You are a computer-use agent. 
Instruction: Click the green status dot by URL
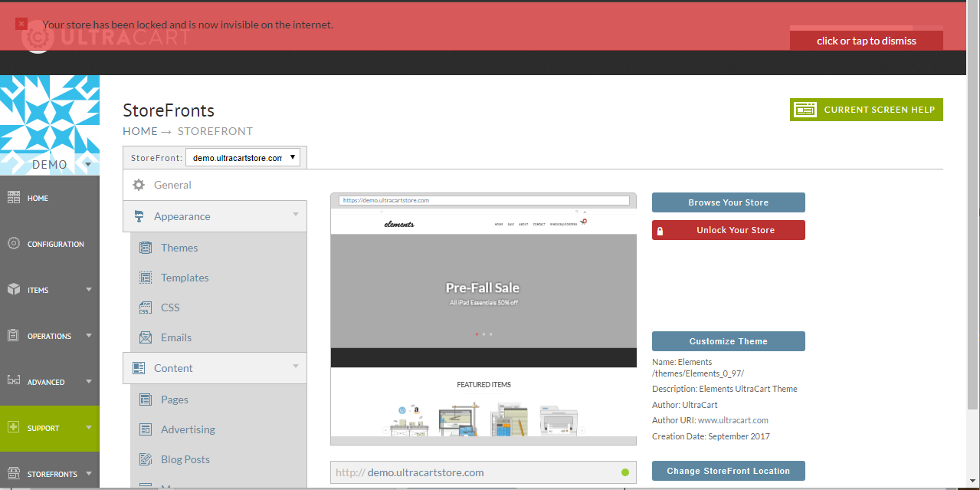pyautogui.click(x=625, y=472)
